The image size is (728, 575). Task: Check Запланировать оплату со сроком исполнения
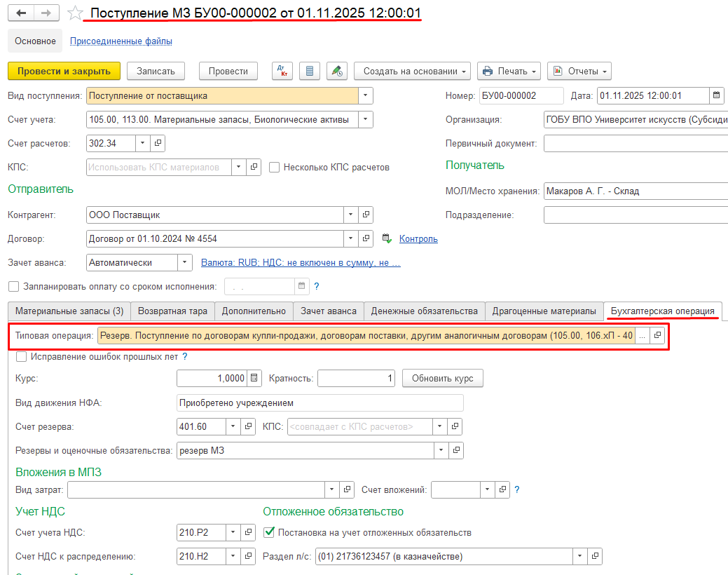(14, 286)
